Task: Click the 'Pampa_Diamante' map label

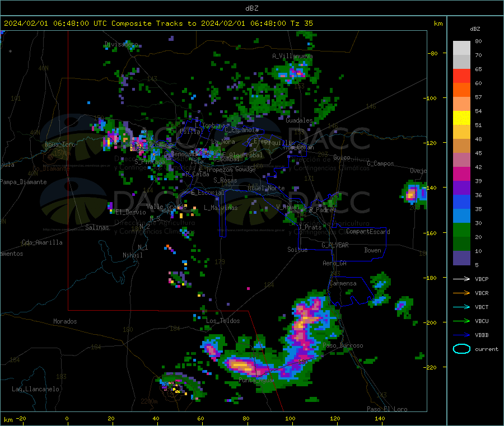Action: 23,182
